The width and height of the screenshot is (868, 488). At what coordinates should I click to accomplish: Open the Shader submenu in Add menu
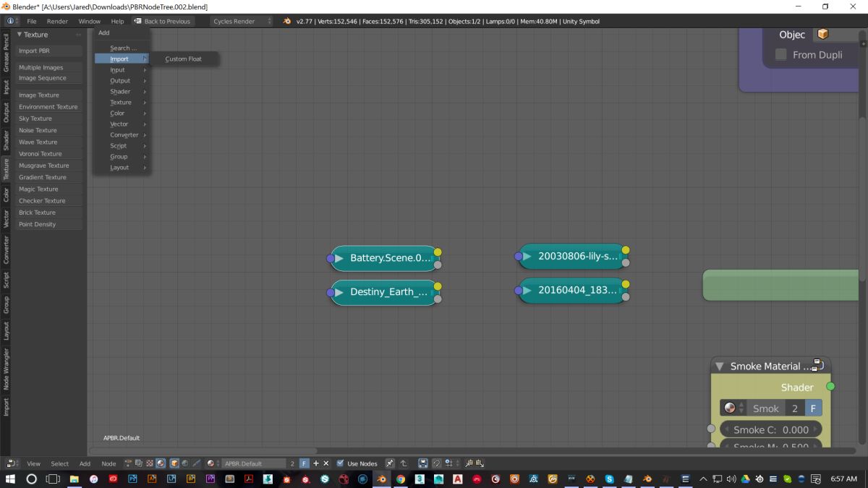point(122,92)
